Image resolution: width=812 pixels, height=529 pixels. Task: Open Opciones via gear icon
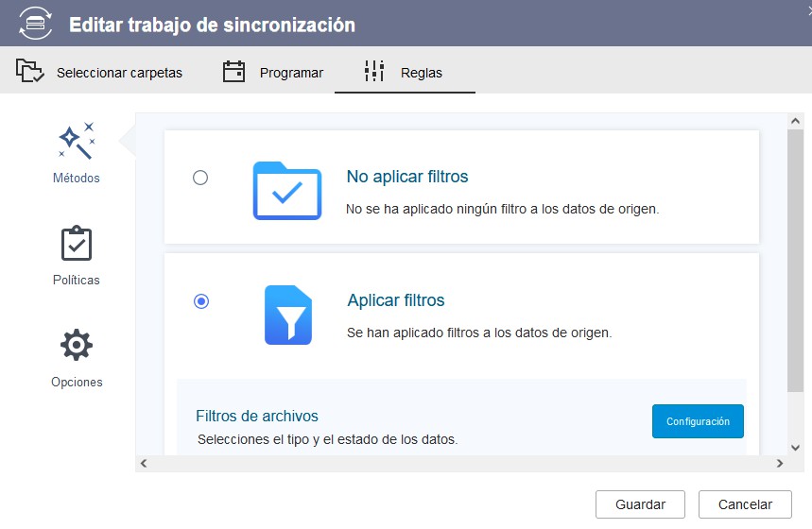(77, 346)
